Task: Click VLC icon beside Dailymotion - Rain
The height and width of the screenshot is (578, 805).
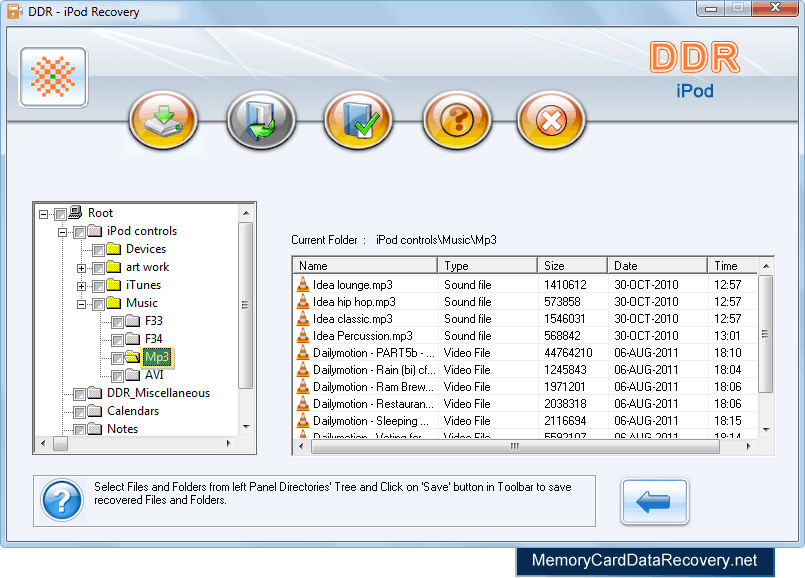Action: tap(303, 369)
